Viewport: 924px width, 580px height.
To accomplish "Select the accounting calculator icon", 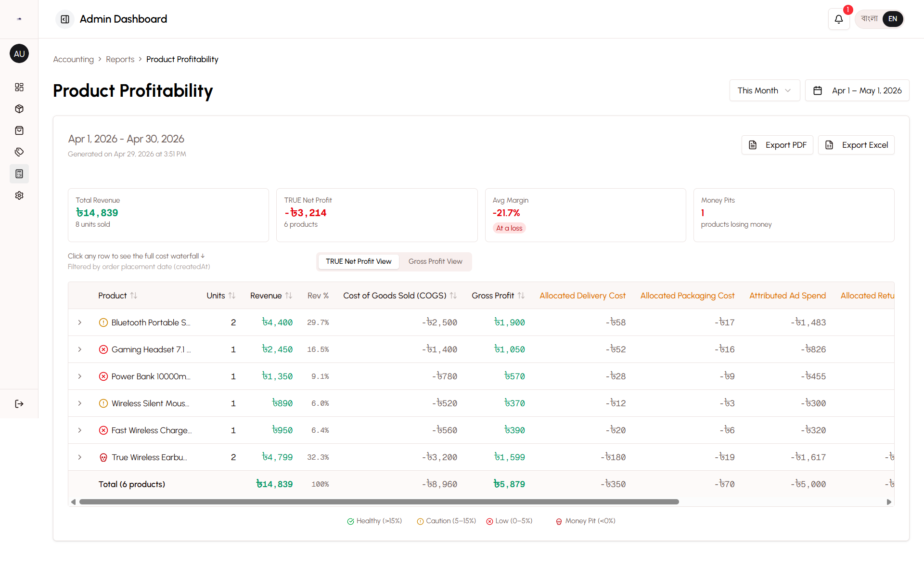I will pos(19,174).
